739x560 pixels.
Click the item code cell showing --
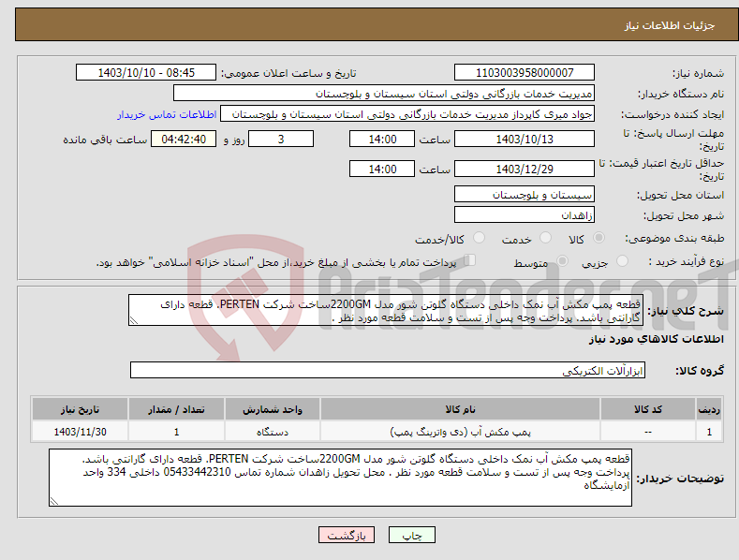point(648,432)
